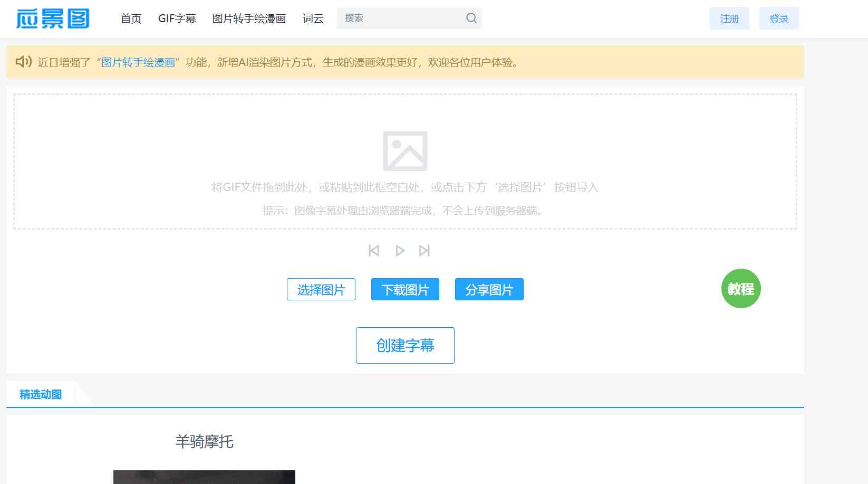Image resolution: width=868 pixels, height=484 pixels.
Task: Click the speaker icon in the announcement bar
Action: (23, 62)
